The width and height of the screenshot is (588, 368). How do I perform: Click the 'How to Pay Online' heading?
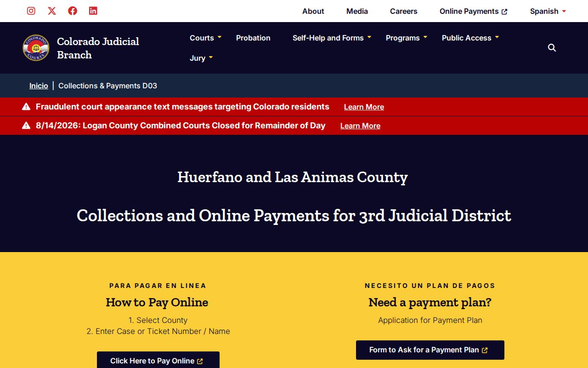tap(157, 302)
